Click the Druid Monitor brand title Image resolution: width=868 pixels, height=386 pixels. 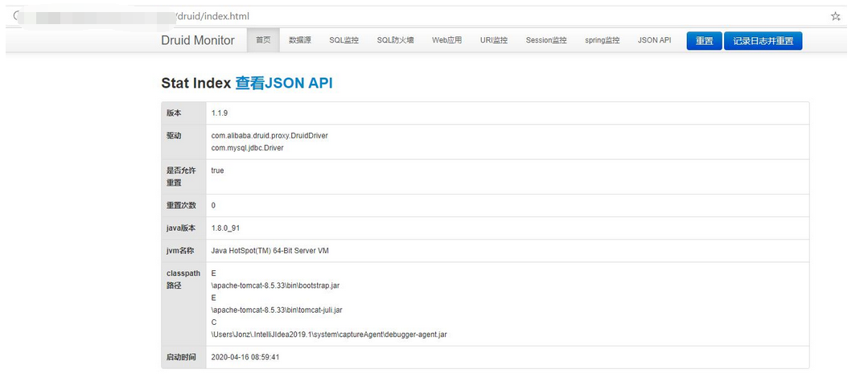click(x=198, y=40)
